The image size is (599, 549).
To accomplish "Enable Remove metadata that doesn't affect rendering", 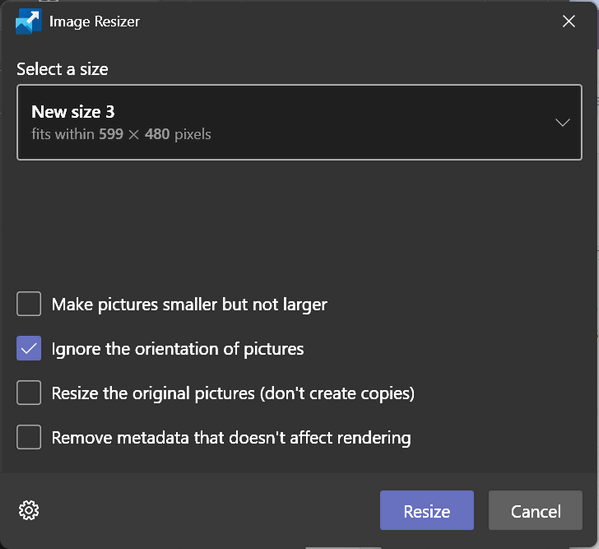I will click(29, 437).
